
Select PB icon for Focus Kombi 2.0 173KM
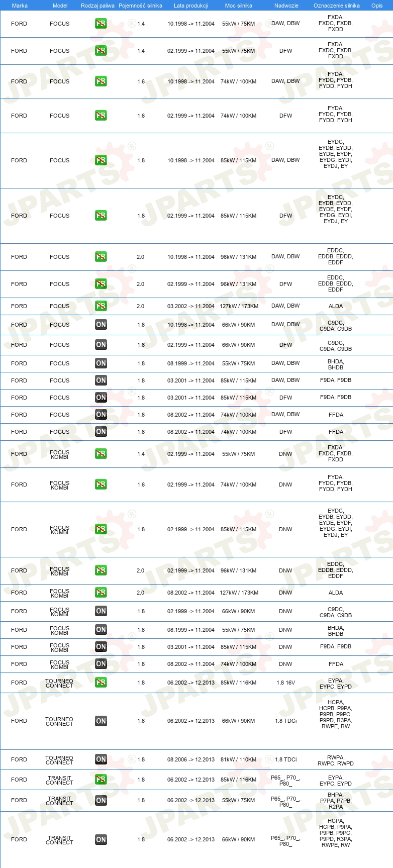click(x=101, y=593)
